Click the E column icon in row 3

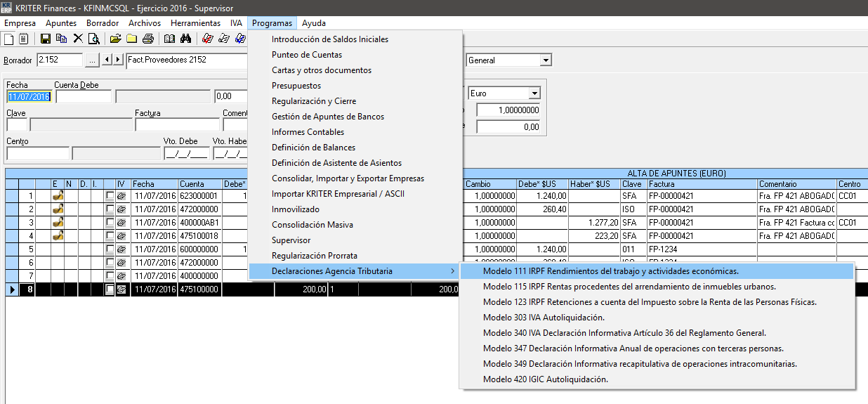click(58, 222)
